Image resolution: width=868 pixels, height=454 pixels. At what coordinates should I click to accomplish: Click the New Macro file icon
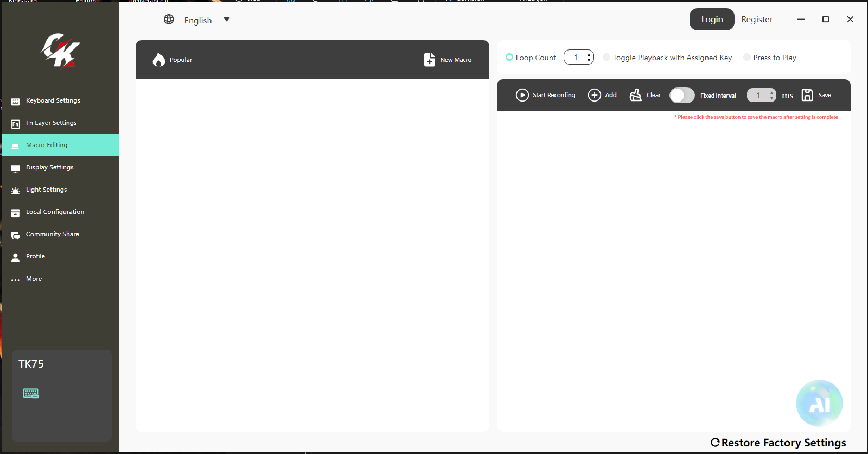429,60
